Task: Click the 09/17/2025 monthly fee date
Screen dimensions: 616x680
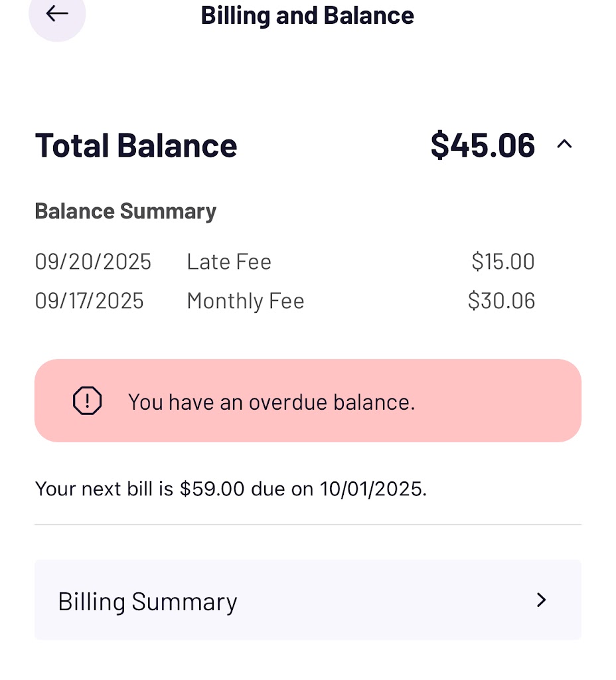Action: point(89,301)
